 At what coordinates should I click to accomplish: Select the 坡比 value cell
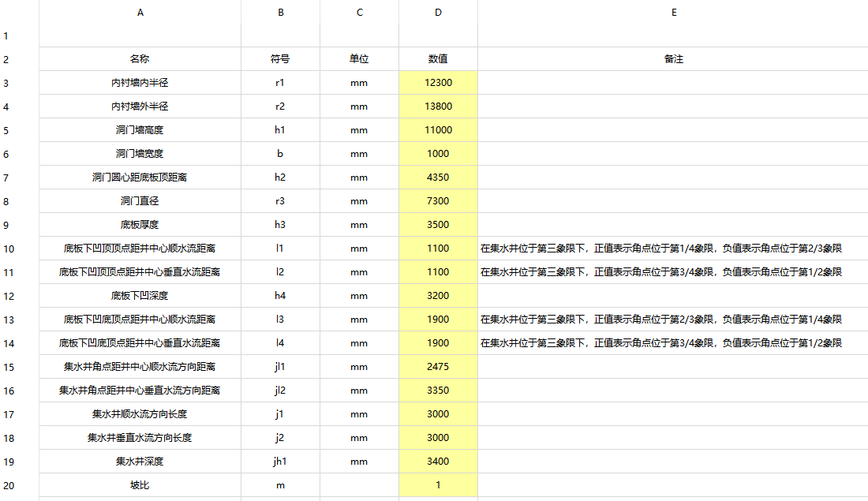point(438,485)
